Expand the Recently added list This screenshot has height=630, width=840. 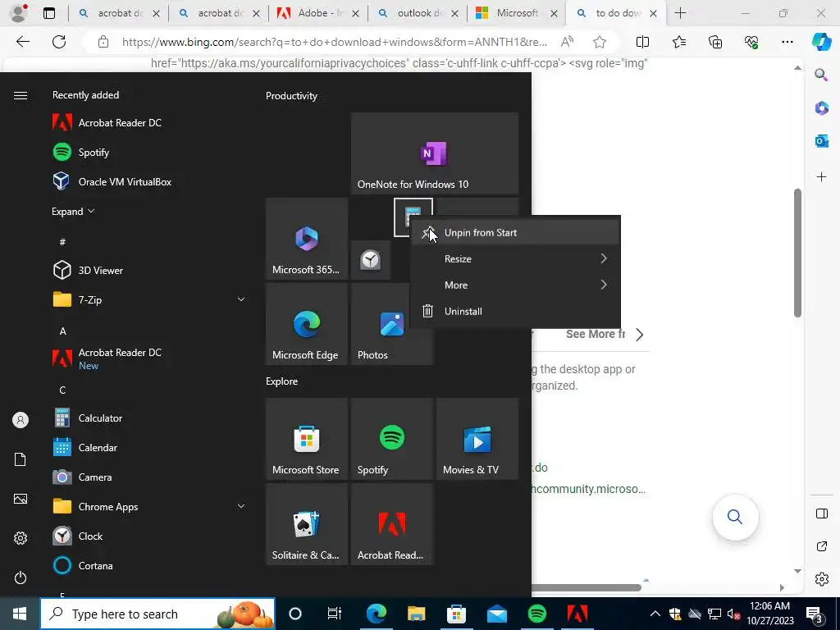click(73, 211)
